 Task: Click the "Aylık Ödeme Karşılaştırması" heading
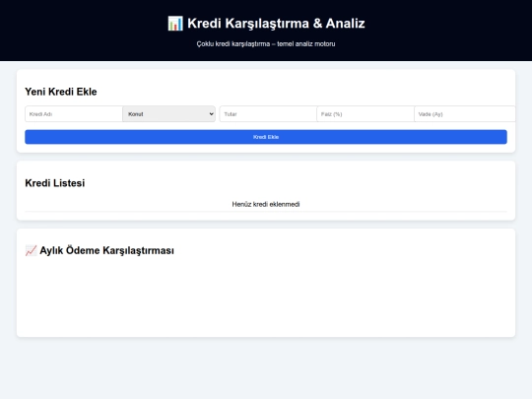[x=106, y=251]
